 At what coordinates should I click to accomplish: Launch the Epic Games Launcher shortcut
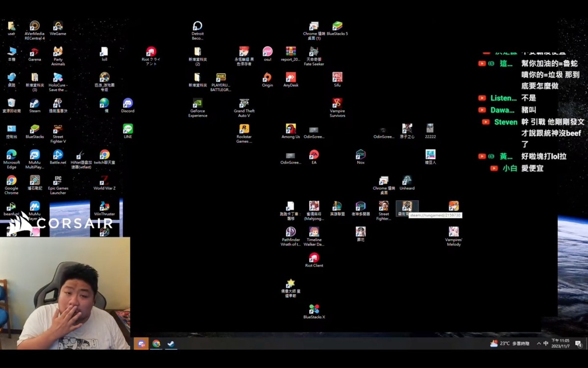coord(58,184)
